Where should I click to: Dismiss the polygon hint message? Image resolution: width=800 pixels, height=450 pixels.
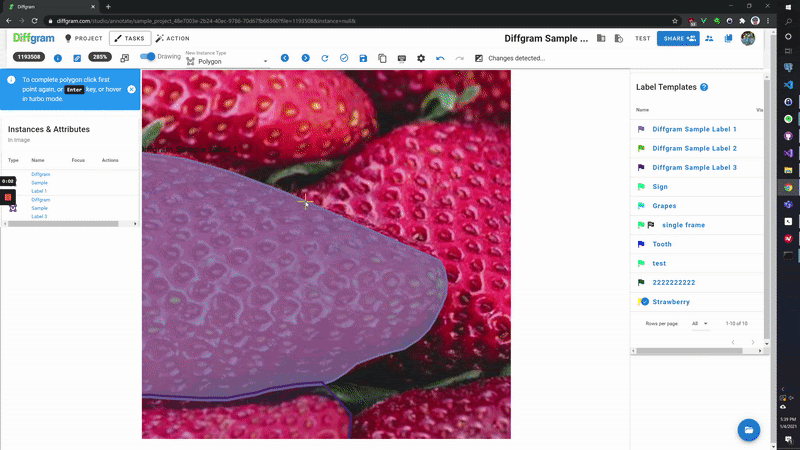pos(132,89)
